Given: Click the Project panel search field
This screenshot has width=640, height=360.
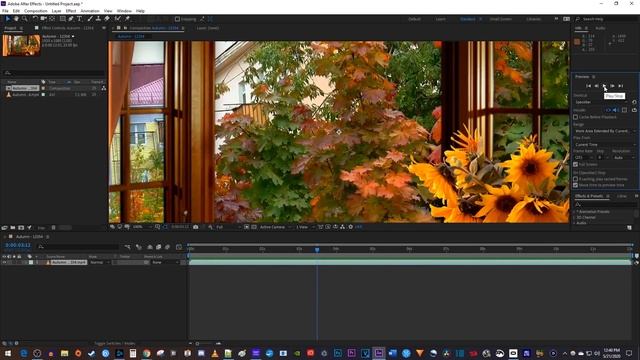Looking at the screenshot, I should (x=53, y=73).
